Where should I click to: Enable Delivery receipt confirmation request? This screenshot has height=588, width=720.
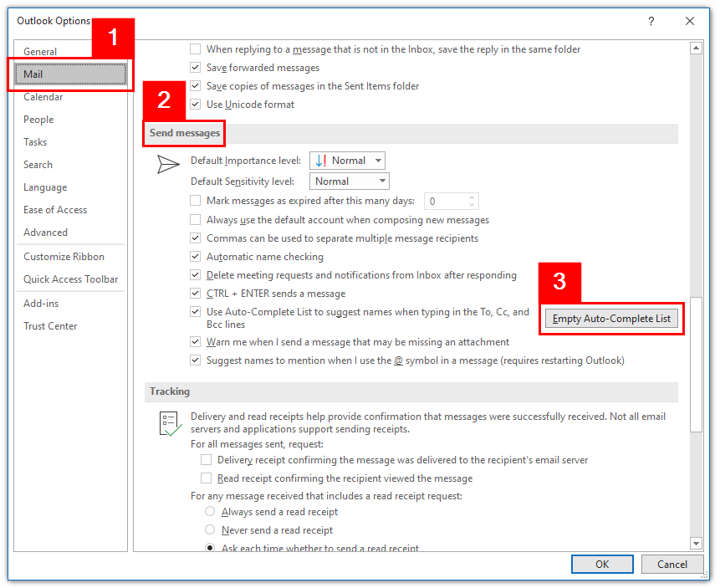tap(206, 459)
